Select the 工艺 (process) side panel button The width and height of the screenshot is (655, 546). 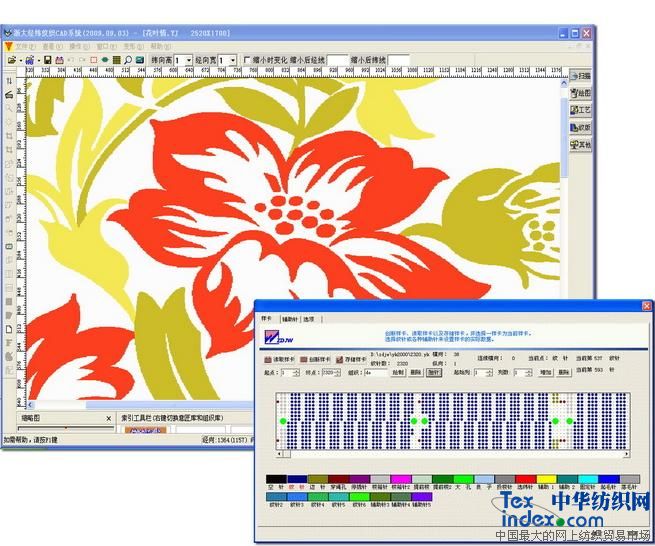pos(580,110)
